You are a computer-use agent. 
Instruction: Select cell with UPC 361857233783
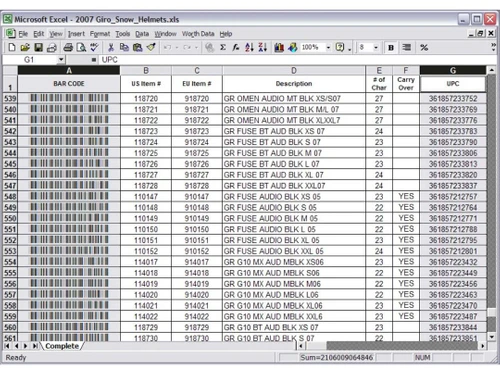point(453,131)
